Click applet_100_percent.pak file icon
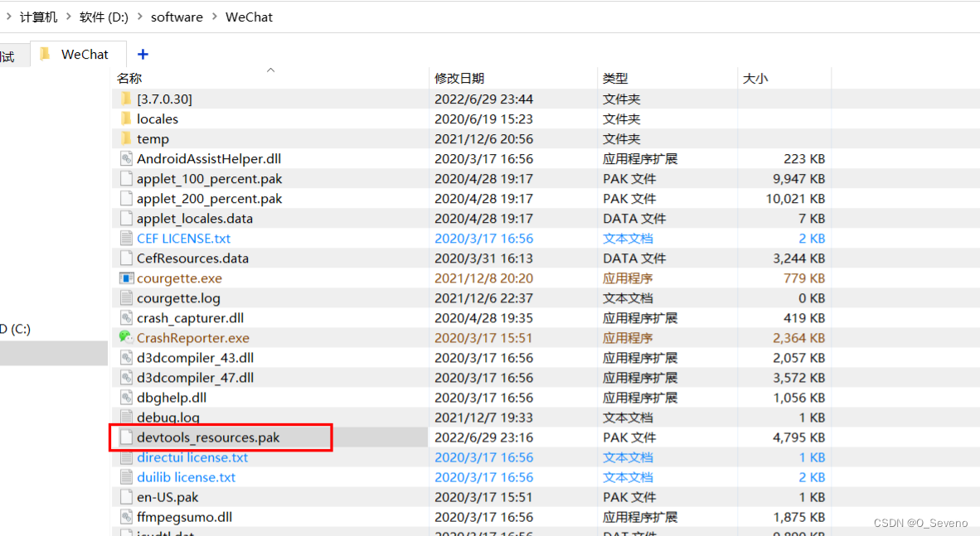 (x=126, y=179)
